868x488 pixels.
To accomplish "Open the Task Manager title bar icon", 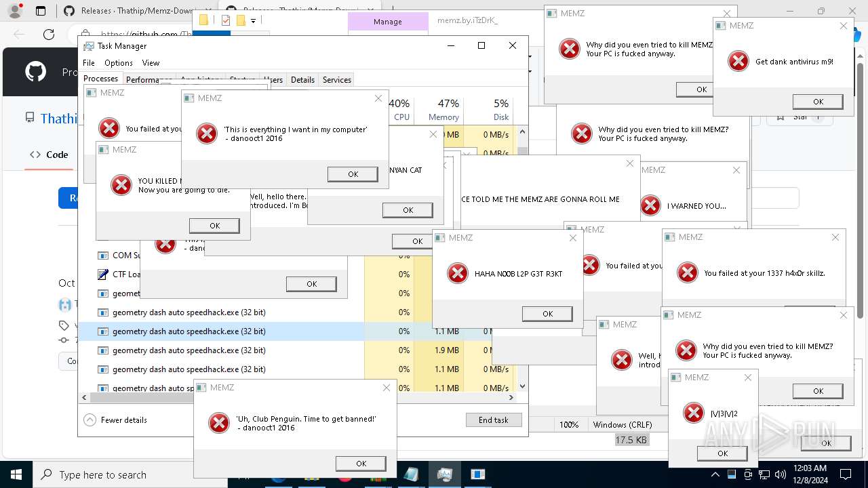I will 89,46.
